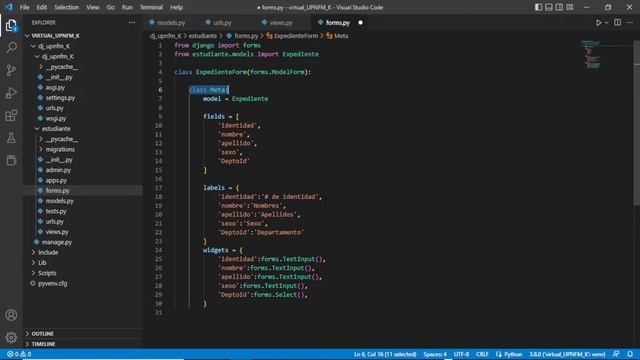Close the unsaved forms.py tab dot
The image size is (640, 360).
coord(360,23)
